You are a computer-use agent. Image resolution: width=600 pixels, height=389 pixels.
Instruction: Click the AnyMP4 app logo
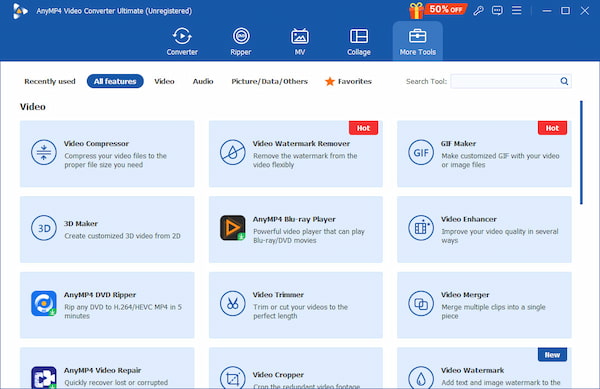[20, 11]
